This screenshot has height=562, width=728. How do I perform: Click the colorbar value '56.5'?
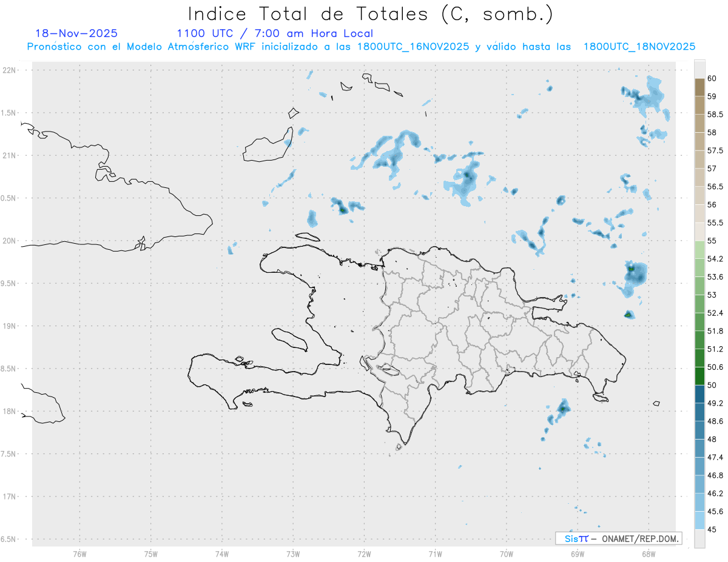click(715, 186)
